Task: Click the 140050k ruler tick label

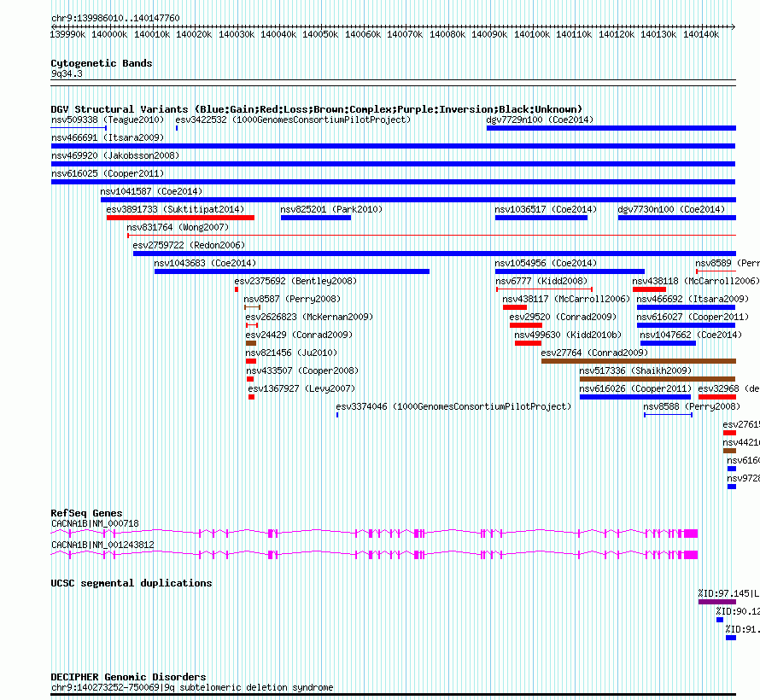Action: pos(320,34)
